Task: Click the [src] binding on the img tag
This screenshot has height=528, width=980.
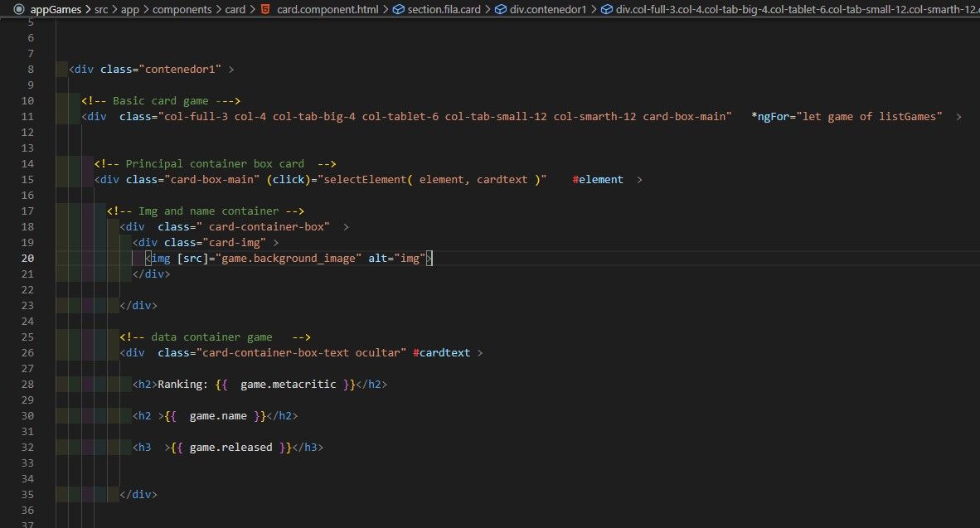Action: [192, 258]
